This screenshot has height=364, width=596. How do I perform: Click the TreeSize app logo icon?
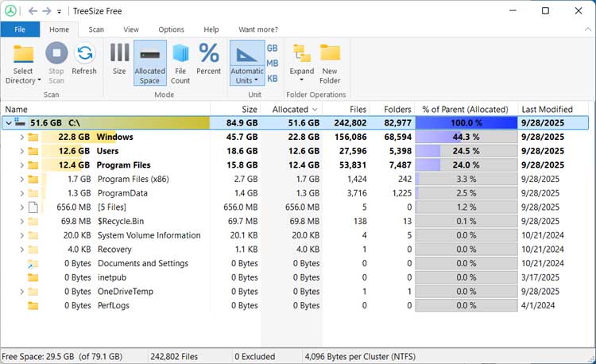pyautogui.click(x=10, y=10)
